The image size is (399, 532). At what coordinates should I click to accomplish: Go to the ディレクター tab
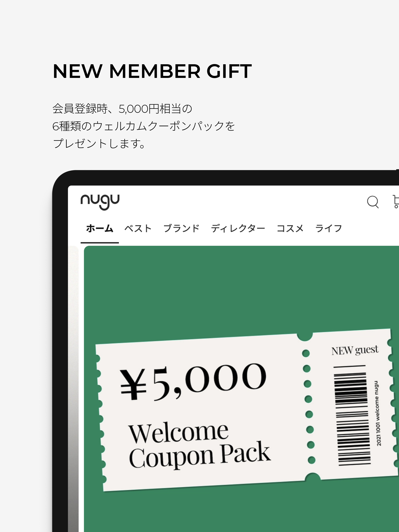tap(238, 228)
